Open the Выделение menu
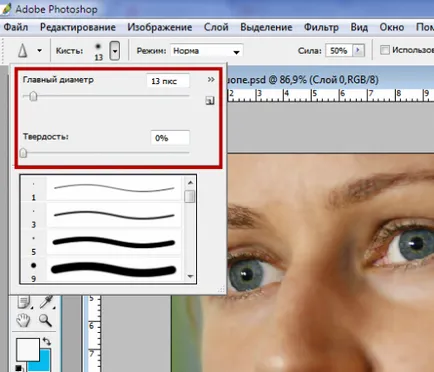 266,27
